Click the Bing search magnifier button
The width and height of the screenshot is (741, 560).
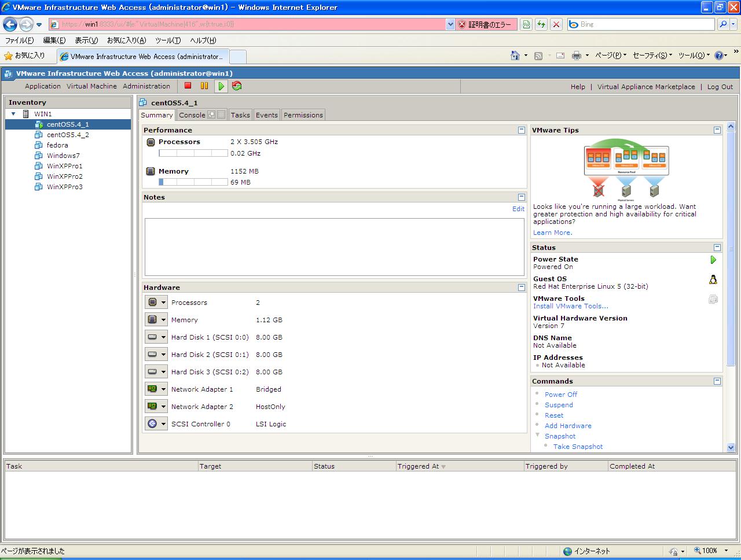[x=723, y=24]
